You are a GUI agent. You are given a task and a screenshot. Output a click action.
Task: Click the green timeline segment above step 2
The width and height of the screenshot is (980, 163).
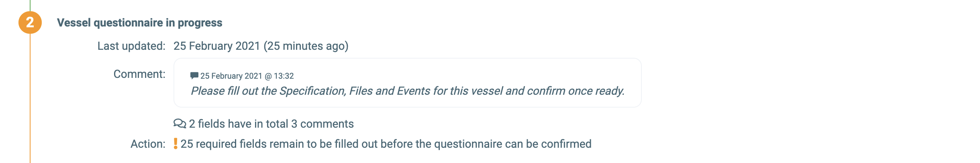point(30,5)
